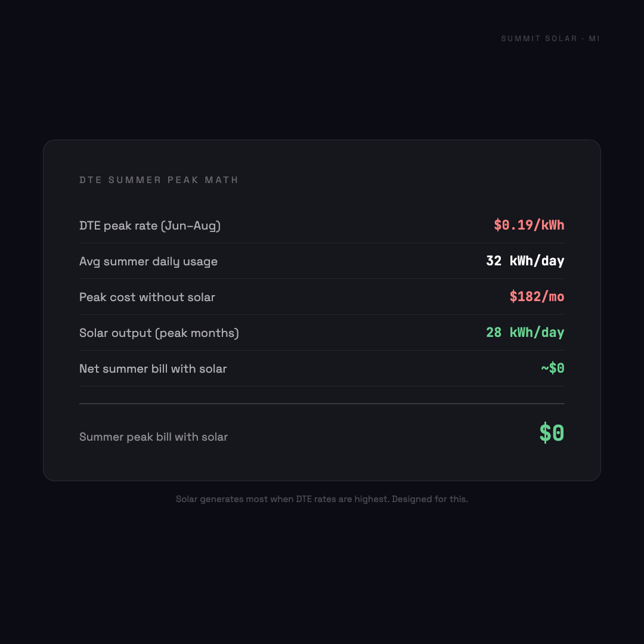This screenshot has height=644, width=644.
Task: Click the 32 kWh/day usage value
Action: tap(525, 261)
